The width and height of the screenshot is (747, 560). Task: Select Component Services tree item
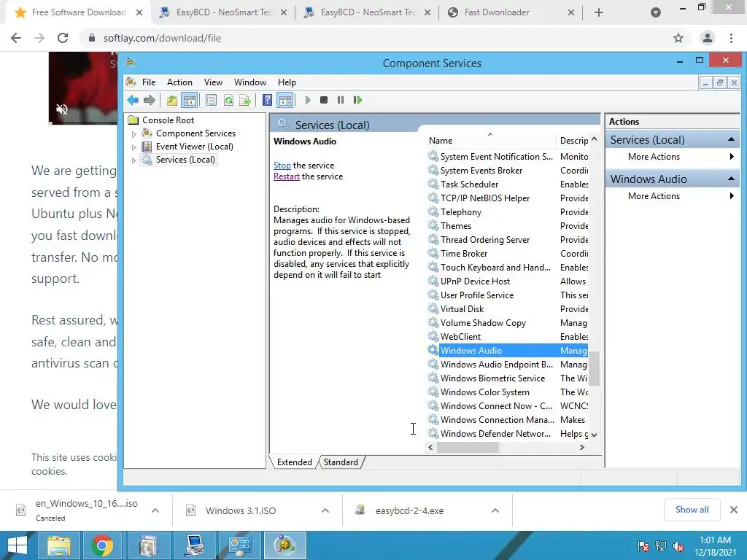(196, 133)
